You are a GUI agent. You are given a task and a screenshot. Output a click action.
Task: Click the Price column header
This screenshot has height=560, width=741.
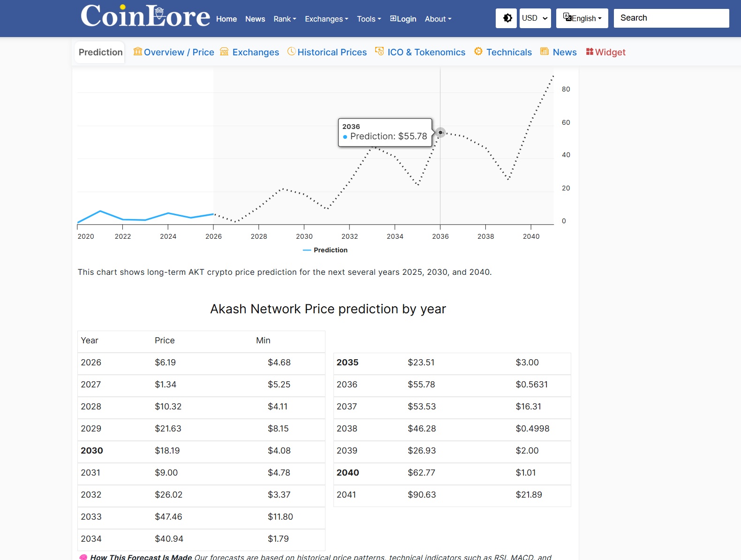point(165,341)
